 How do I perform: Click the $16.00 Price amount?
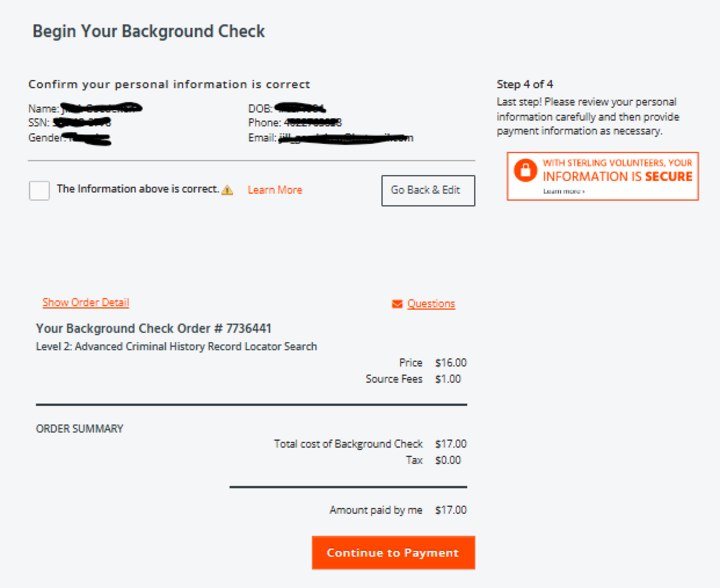(x=451, y=363)
